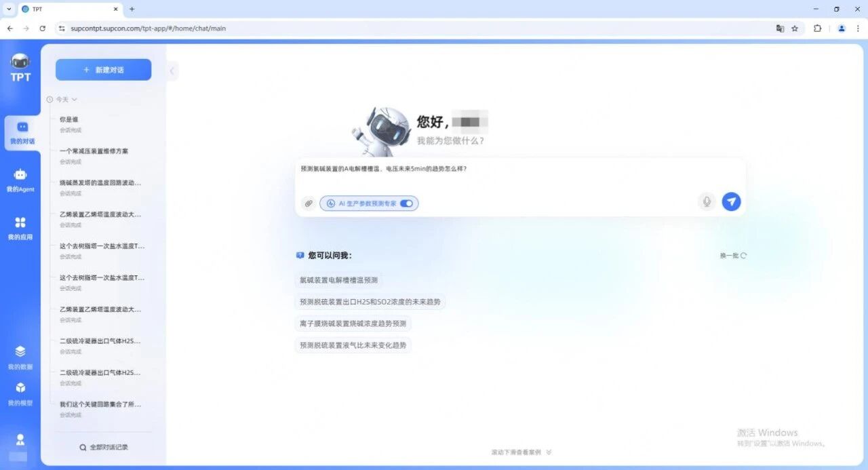868x470 pixels.
Task: Send the message with the blue arrow button
Action: tap(731, 201)
